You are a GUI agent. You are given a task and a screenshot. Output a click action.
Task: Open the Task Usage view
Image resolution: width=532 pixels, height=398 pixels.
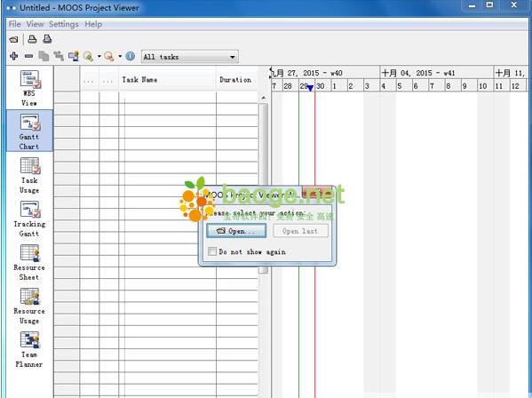(29, 175)
